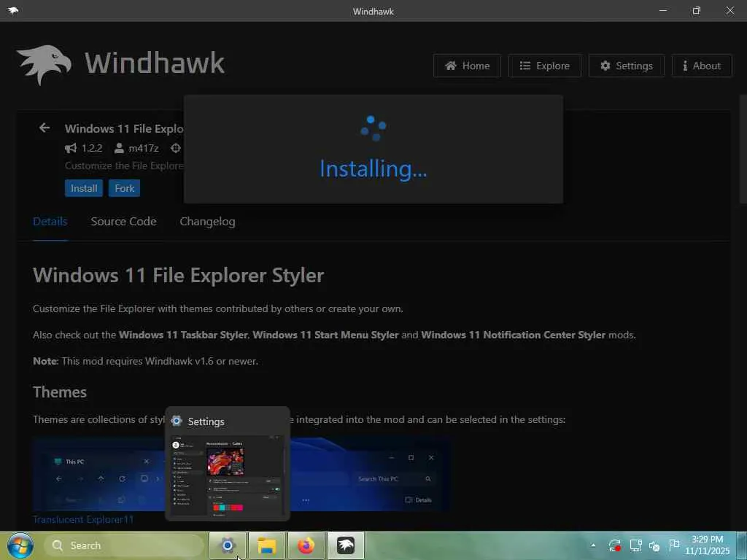Click Windows 11 Notification Center Styler reference
This screenshot has height=560, width=747.
pyautogui.click(x=513, y=335)
